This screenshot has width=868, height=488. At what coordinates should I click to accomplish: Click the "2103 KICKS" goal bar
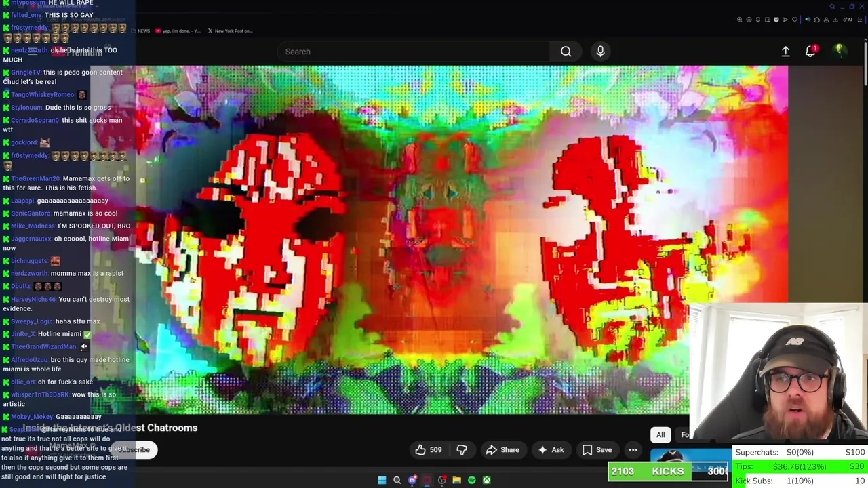668,471
